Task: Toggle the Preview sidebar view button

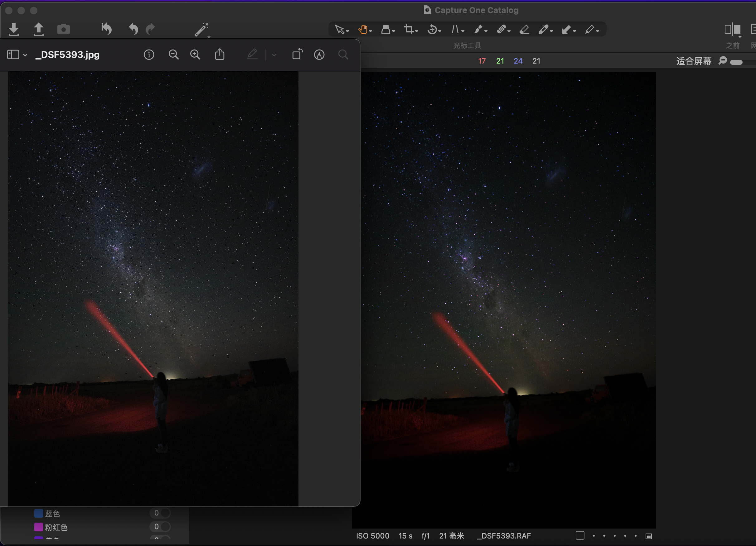Action: tap(13, 55)
